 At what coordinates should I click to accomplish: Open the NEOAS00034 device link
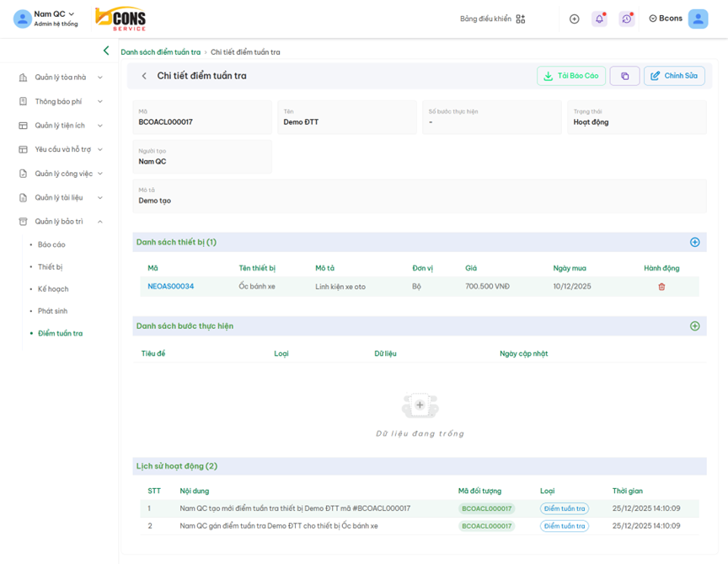170,287
